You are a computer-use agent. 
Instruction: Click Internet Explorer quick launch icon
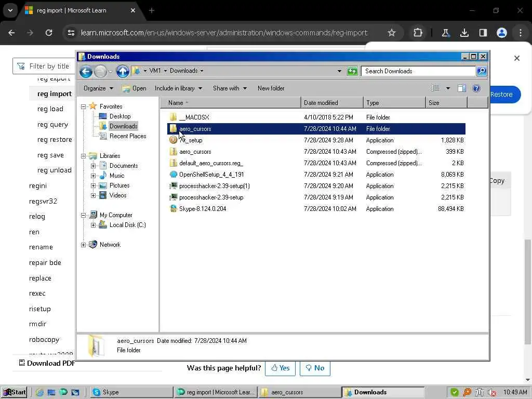point(39,392)
